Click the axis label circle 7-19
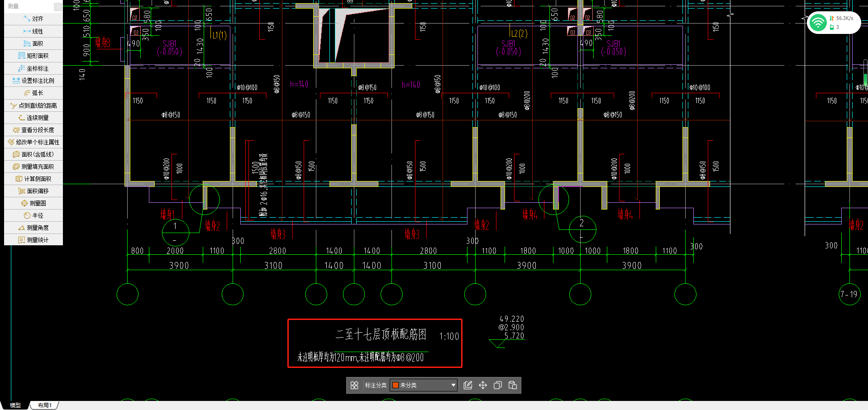Viewport: 868px width, 410px height. pyautogui.click(x=849, y=294)
